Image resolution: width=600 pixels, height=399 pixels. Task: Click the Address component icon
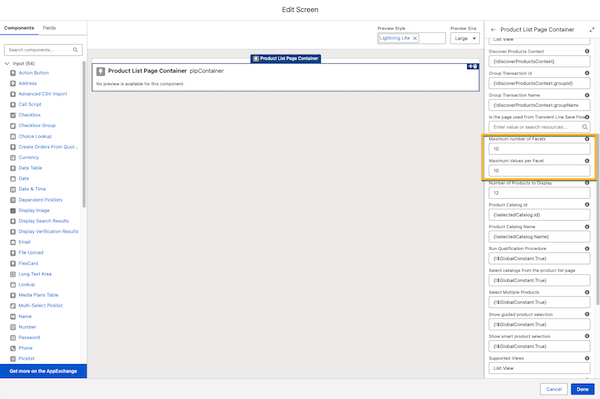click(x=13, y=83)
